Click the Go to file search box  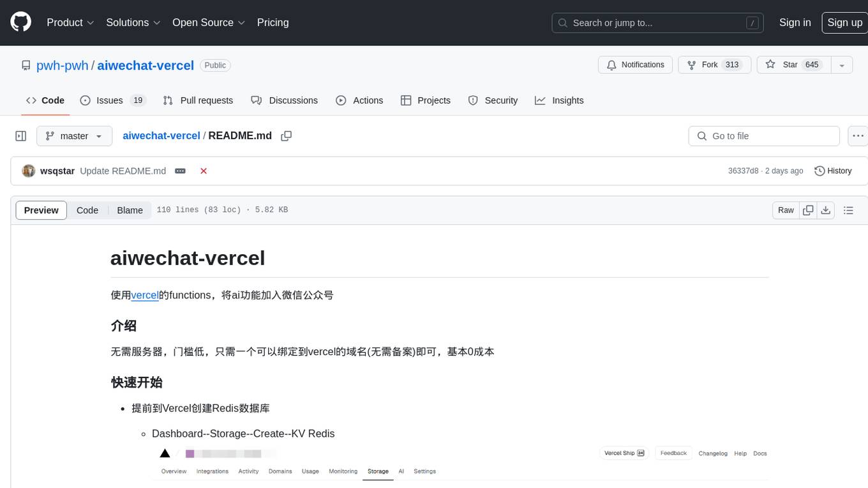[764, 136]
